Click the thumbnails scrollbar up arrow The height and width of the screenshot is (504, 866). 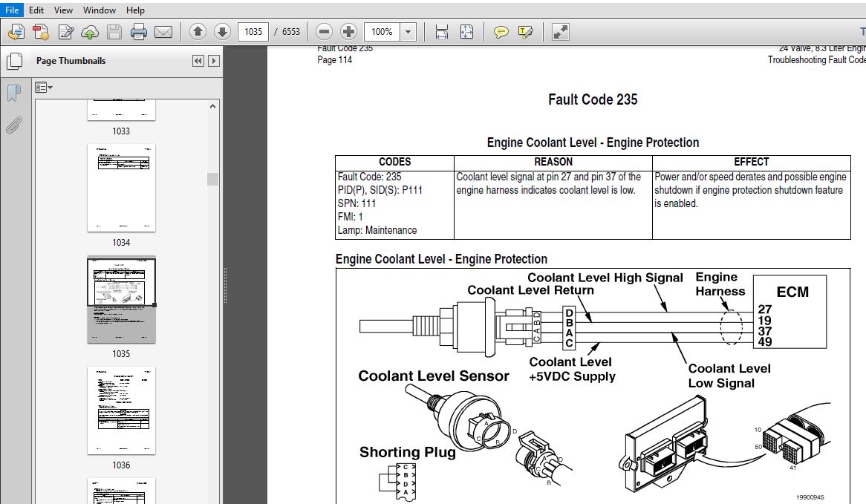(x=212, y=106)
